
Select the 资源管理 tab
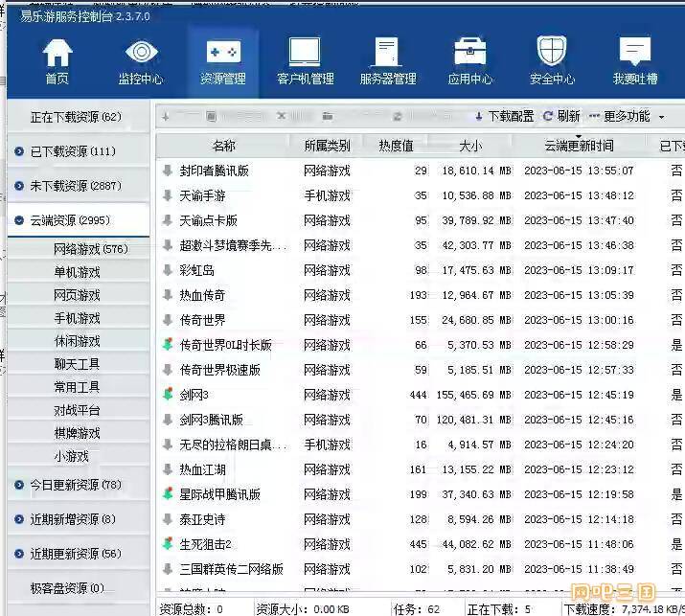coord(223,59)
